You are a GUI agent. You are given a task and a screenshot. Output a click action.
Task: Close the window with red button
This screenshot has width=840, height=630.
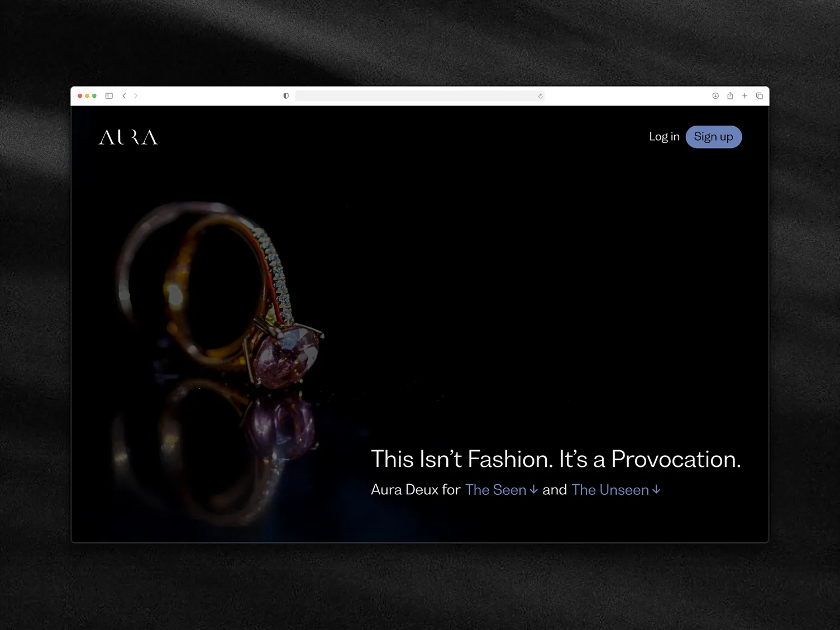point(80,96)
